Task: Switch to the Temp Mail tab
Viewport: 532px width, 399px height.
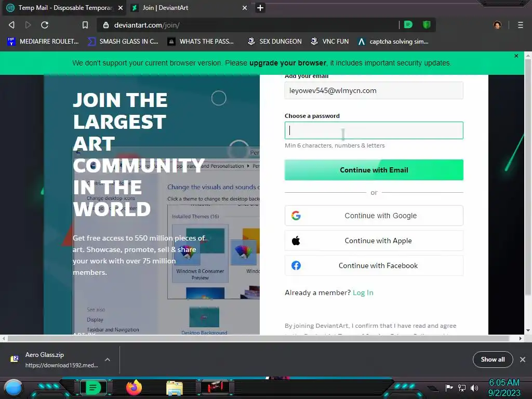Action: pos(64,8)
